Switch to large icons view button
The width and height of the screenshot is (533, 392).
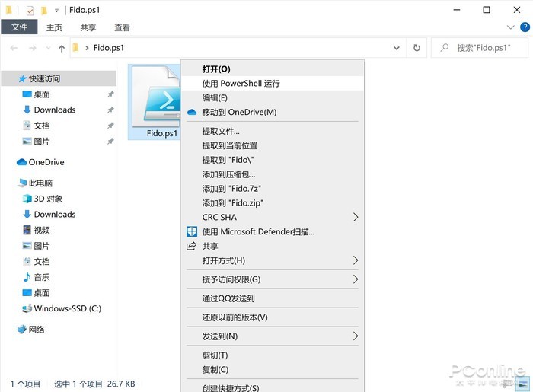click(524, 384)
